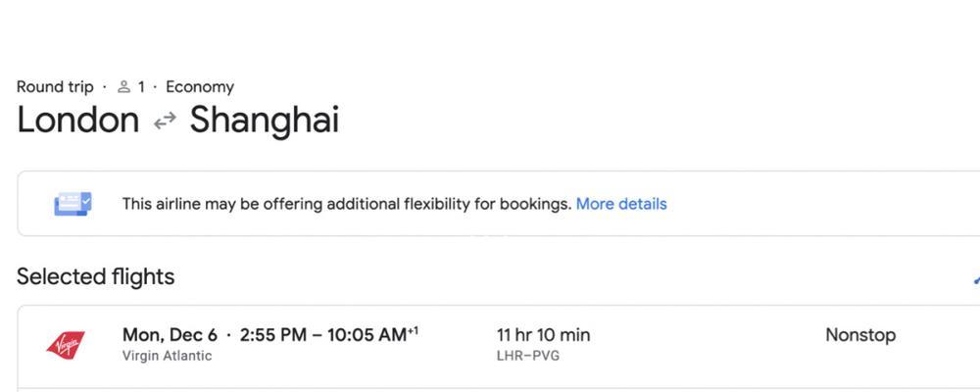The width and height of the screenshot is (980, 392).
Task: Click the Economy cabin class label
Action: click(200, 87)
